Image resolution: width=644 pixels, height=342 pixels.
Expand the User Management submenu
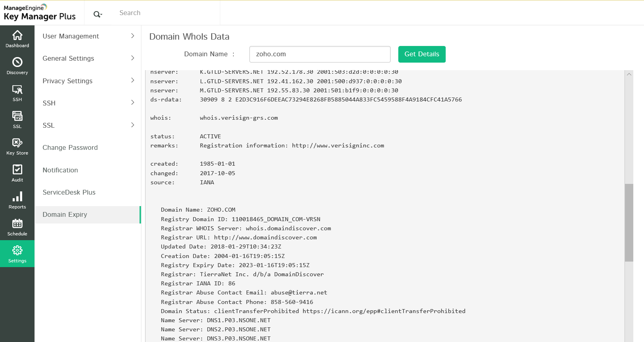[132, 36]
